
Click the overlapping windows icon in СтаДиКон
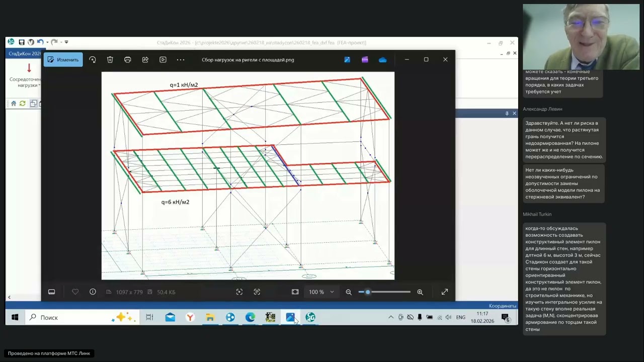point(33,104)
